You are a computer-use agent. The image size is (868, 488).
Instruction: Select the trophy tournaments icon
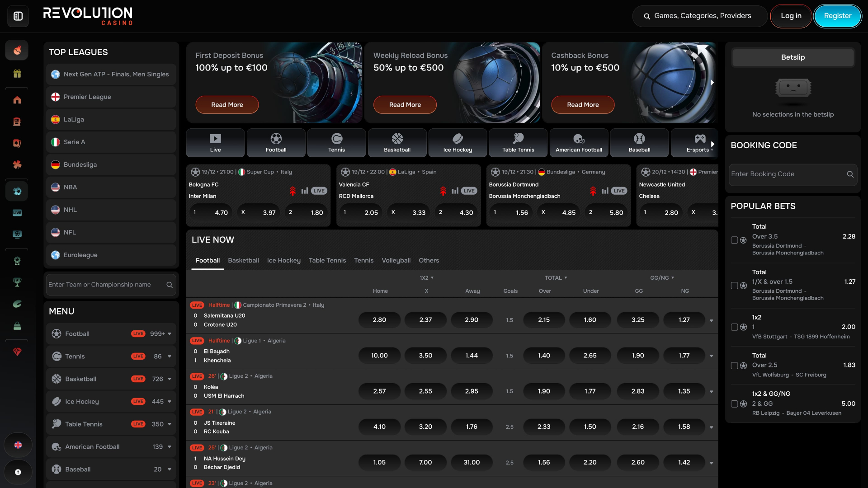(x=17, y=282)
